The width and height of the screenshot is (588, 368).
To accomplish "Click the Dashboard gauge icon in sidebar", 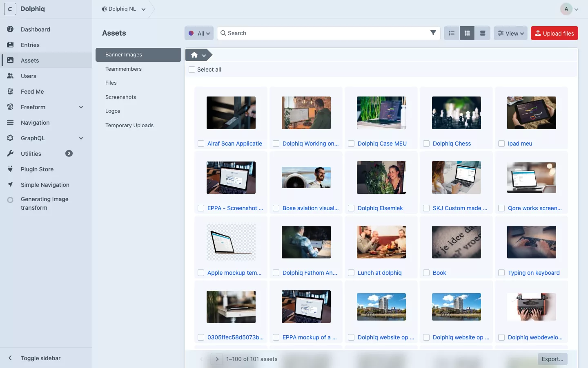I will [x=11, y=29].
